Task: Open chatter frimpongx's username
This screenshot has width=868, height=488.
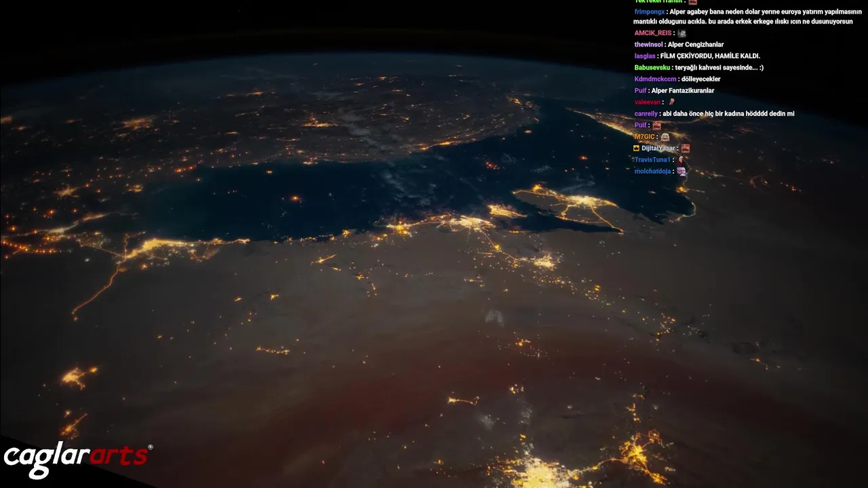Action: (650, 12)
